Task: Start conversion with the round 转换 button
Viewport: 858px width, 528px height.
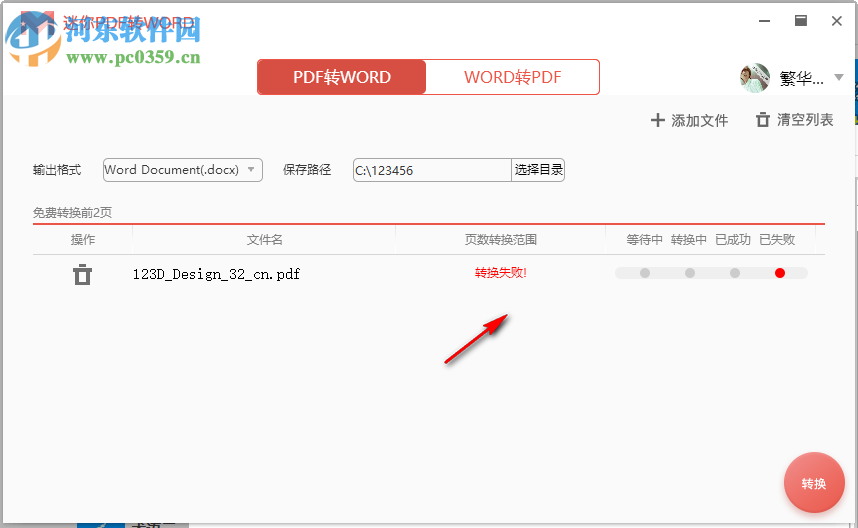Action: pos(814,483)
